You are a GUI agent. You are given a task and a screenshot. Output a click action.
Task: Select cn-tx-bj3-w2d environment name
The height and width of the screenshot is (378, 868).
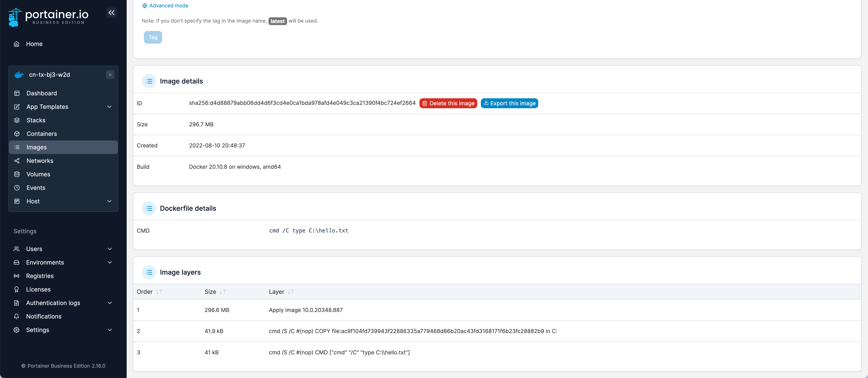point(50,75)
